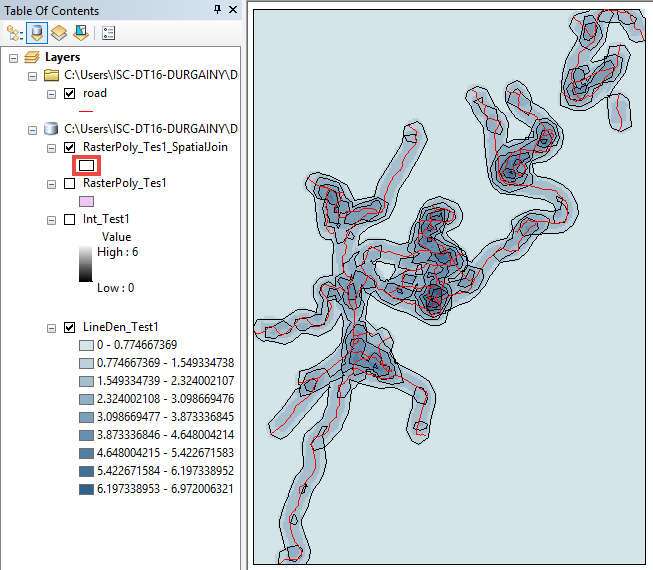Click the Layers data frame icon
Image resolution: width=653 pixels, height=570 pixels.
point(32,57)
